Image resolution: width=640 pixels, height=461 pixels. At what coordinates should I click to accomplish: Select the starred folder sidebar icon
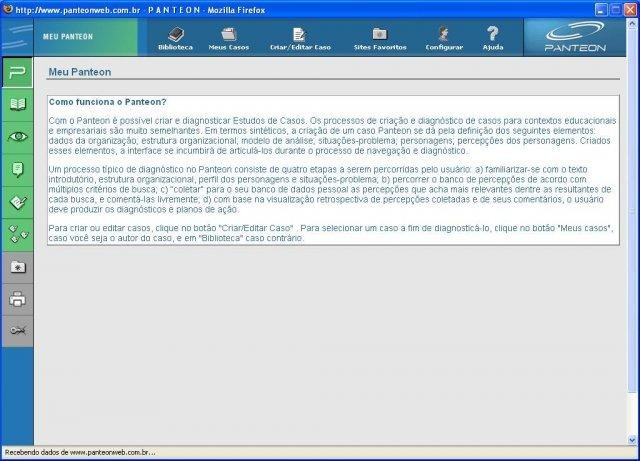(18, 267)
